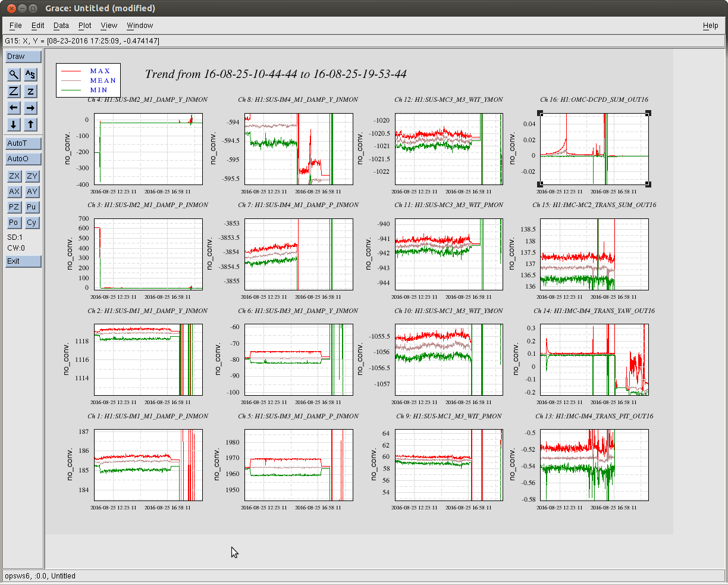This screenshot has width=728, height=585.
Task: Click the AX autoscale X button
Action: tap(14, 192)
